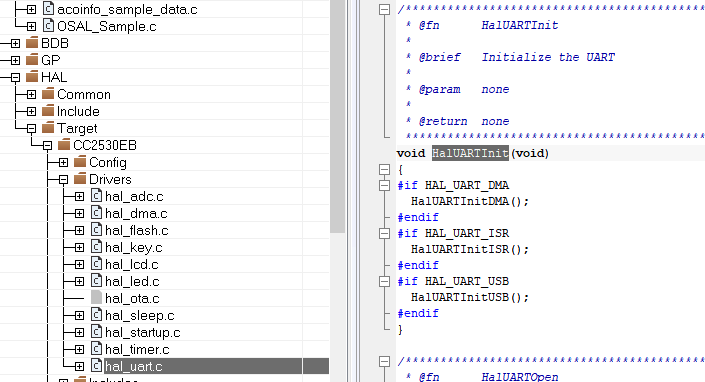Click the hal_startup.c file icon
This screenshot has width=705, height=382.
tap(96, 332)
